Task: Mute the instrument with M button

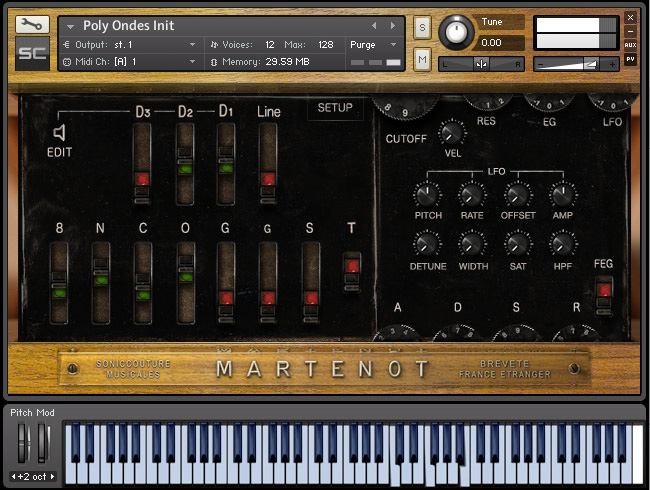Action: (x=422, y=60)
